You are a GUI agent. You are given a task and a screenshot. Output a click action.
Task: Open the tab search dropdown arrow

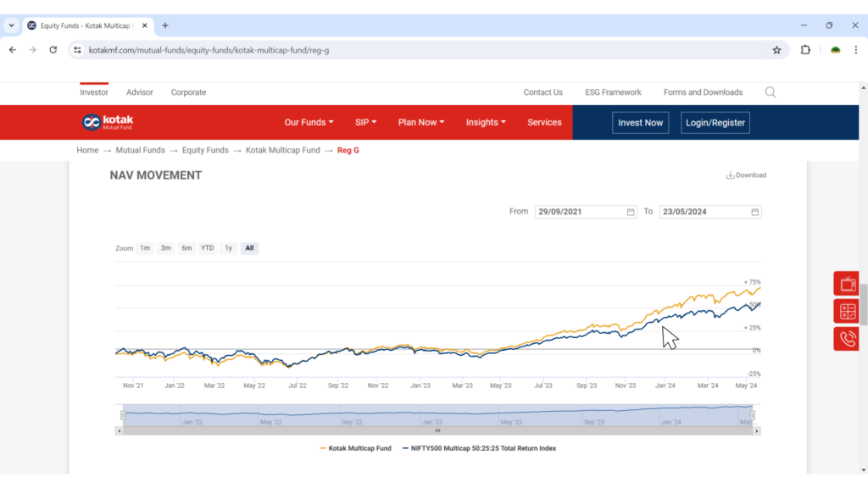point(11,25)
